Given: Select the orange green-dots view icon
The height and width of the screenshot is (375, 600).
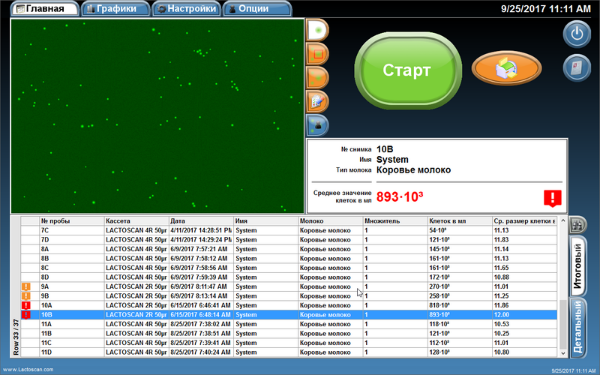Looking at the screenshot, I should point(317,78).
